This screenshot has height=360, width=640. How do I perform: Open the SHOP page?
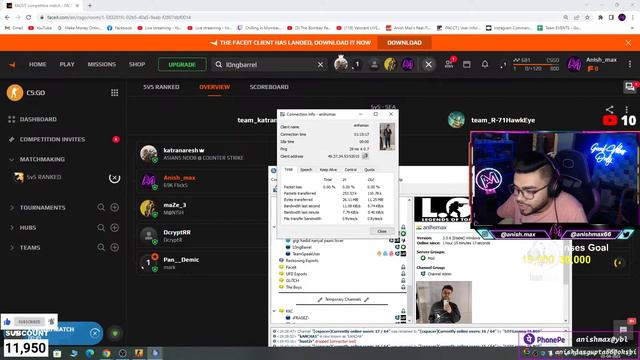coord(137,64)
